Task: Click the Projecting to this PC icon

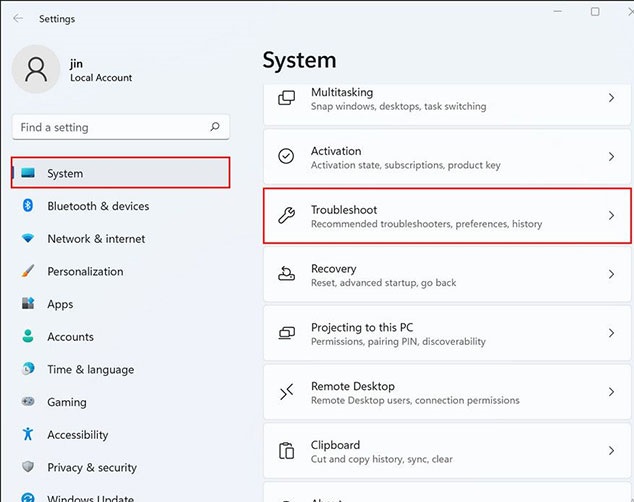Action: 287,333
